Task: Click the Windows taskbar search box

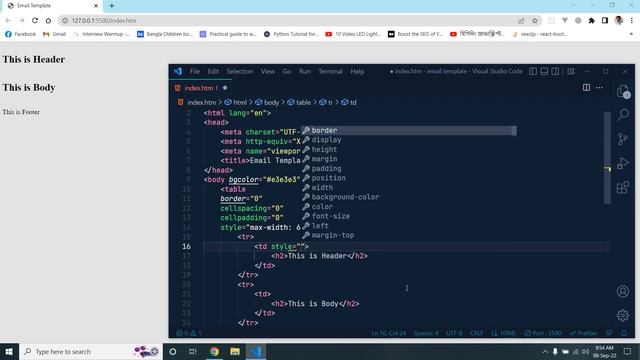Action: click(91, 351)
